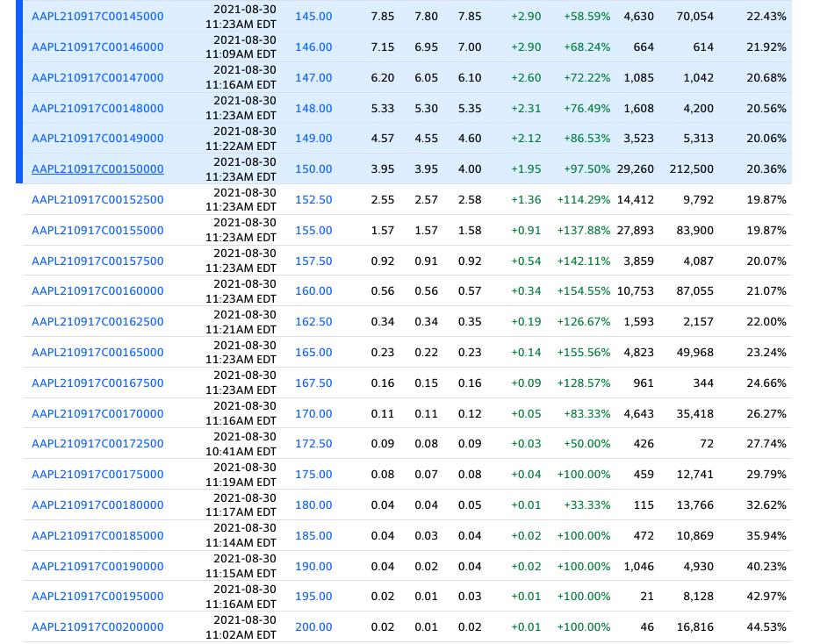
Task: Click the 146.00 strike price link
Action: tap(313, 47)
